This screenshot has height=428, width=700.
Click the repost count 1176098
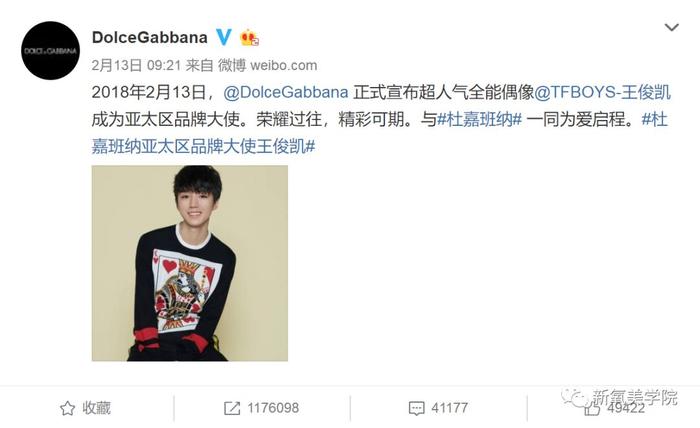click(273, 408)
